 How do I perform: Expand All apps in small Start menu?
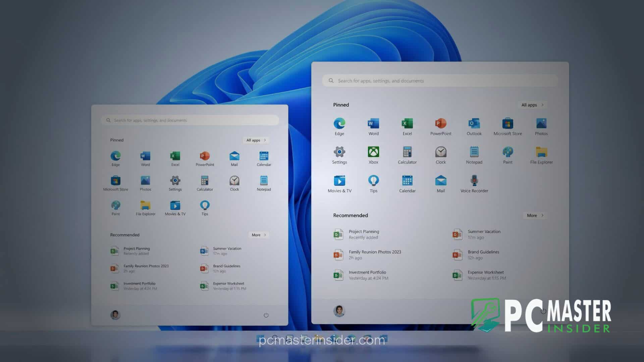point(256,140)
